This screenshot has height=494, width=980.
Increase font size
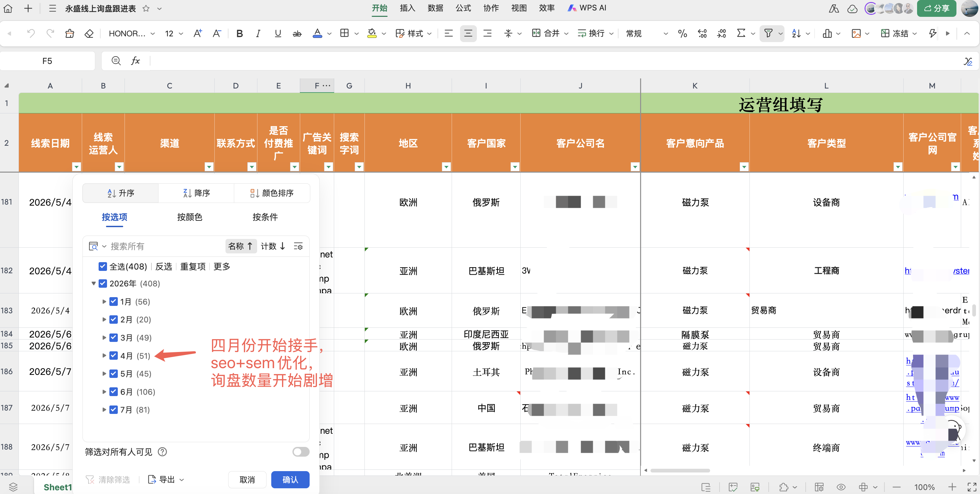198,33
